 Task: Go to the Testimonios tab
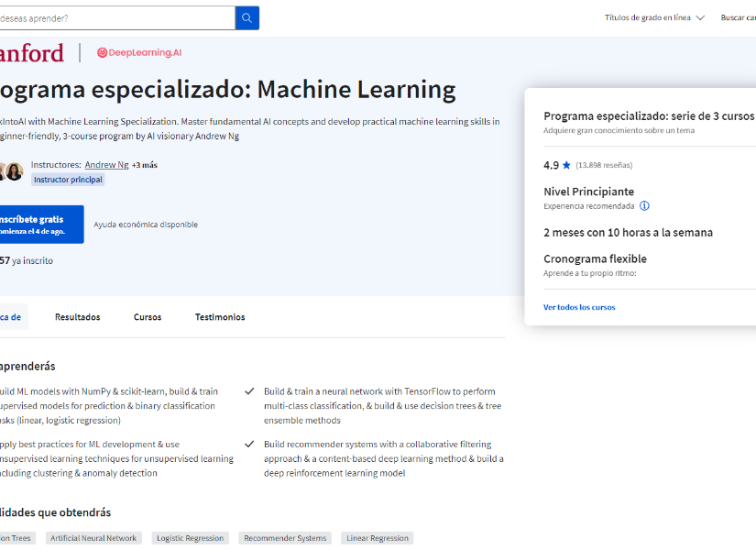(220, 317)
